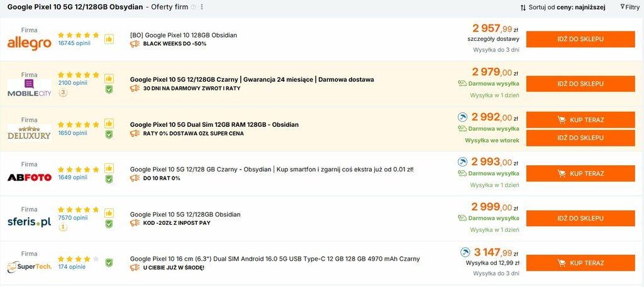644x287 pixels.
Task: Click the green shield badge for Deluxury
Action: coord(109,134)
